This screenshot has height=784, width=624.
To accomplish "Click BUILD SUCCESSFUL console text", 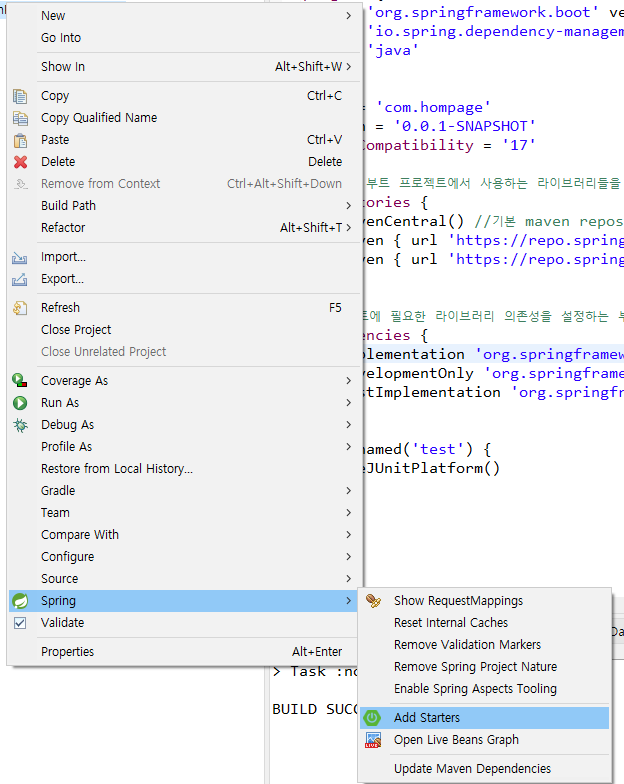I will click(315, 710).
